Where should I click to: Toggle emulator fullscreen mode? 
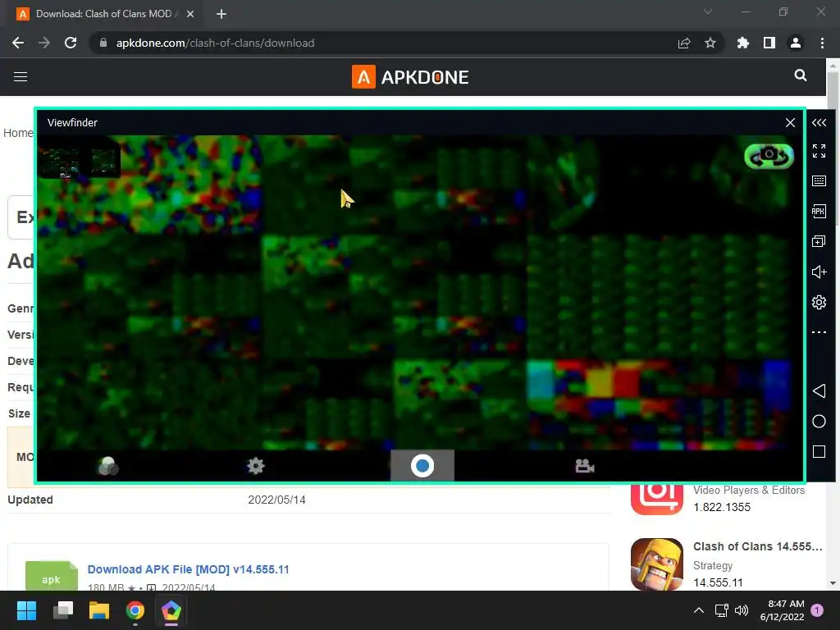pyautogui.click(x=819, y=151)
